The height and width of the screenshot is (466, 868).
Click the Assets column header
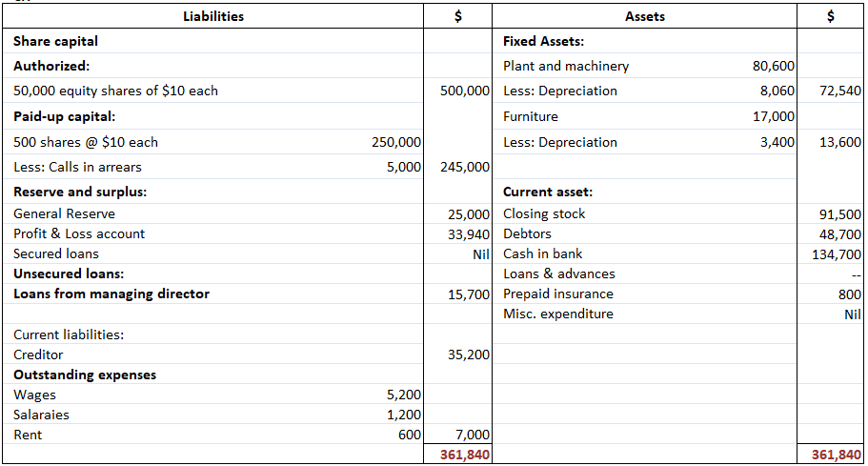coord(645,16)
